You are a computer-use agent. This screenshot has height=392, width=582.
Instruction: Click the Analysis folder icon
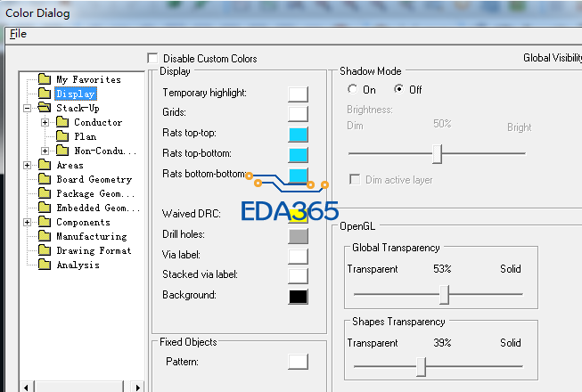pos(45,264)
